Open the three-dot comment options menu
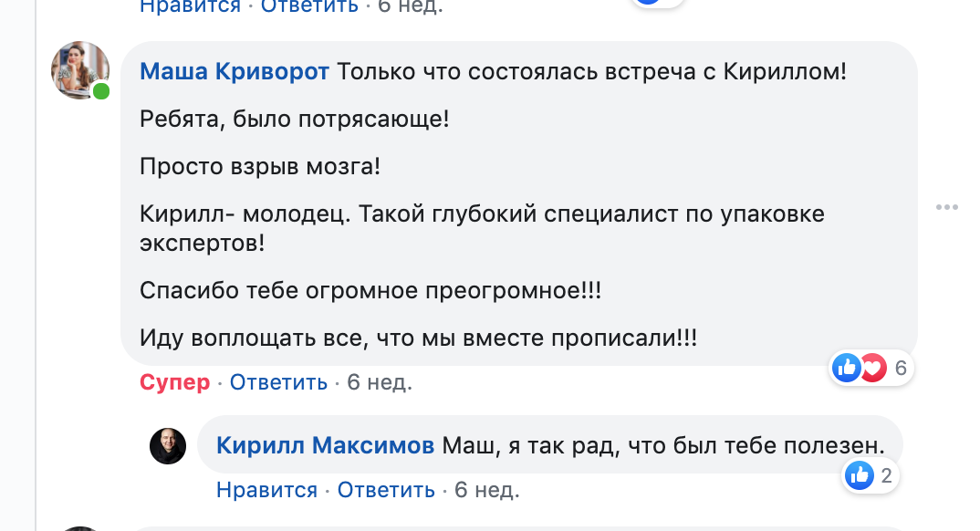This screenshot has width=980, height=531. point(947,208)
